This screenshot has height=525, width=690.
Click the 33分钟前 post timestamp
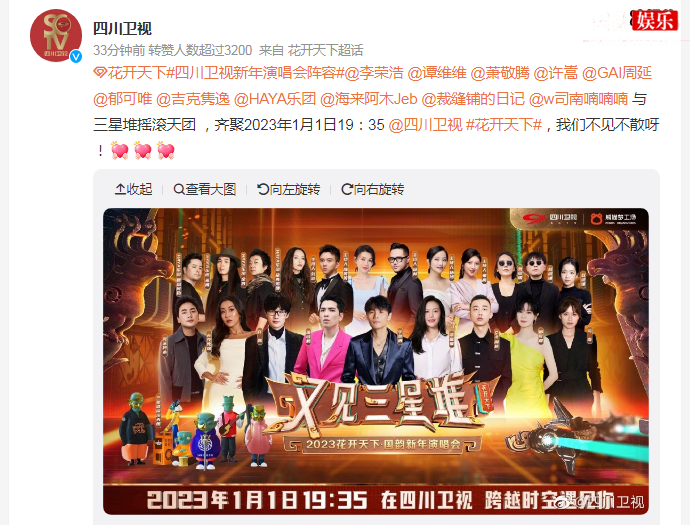coord(119,50)
